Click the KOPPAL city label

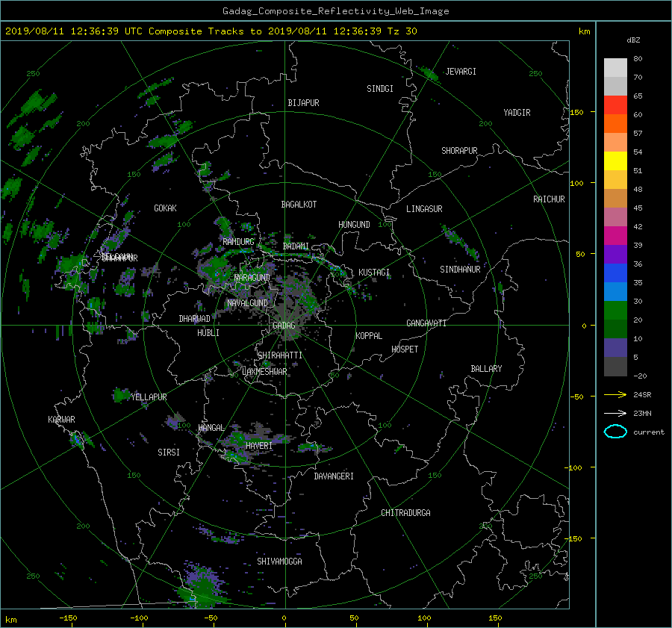[369, 336]
